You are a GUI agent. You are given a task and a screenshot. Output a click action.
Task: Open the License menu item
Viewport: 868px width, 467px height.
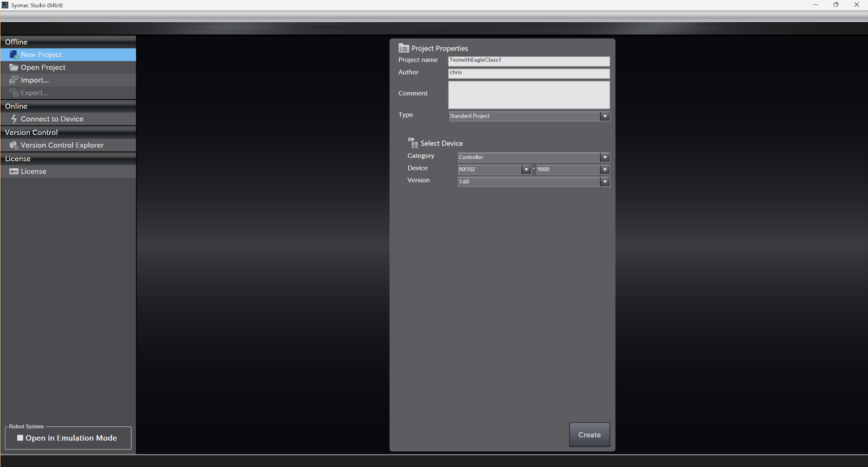(68, 172)
